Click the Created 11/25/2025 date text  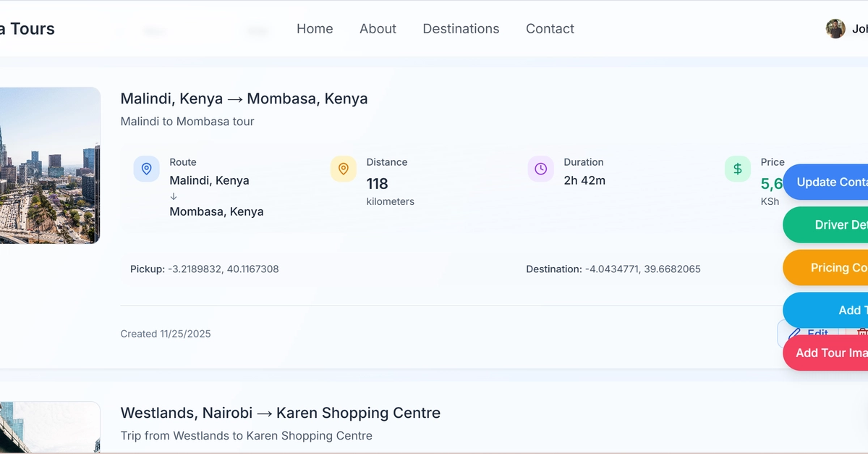tap(166, 334)
